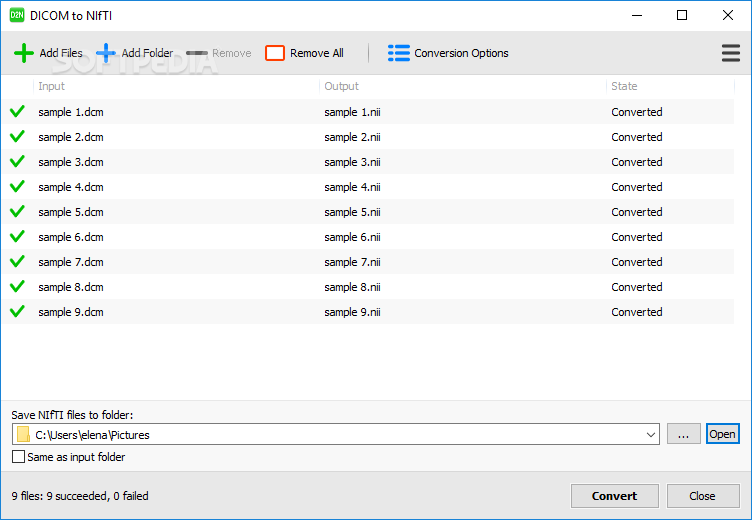The width and height of the screenshot is (752, 520).
Task: Click output name sample 5.nii
Action: (352, 212)
